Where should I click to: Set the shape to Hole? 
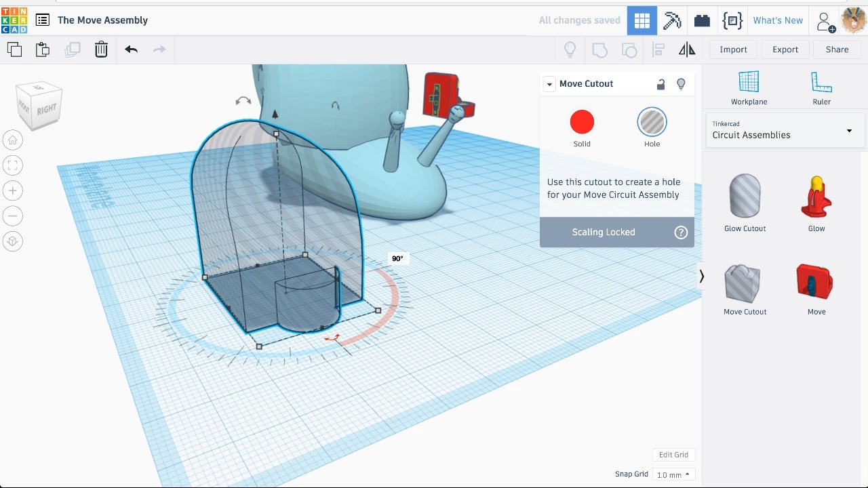(652, 123)
